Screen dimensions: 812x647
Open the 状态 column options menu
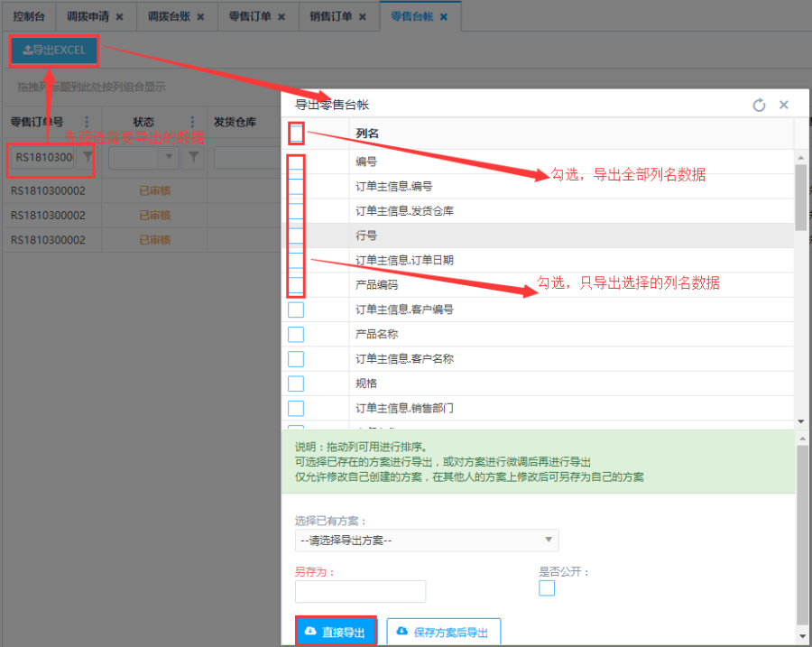pyautogui.click(x=192, y=122)
